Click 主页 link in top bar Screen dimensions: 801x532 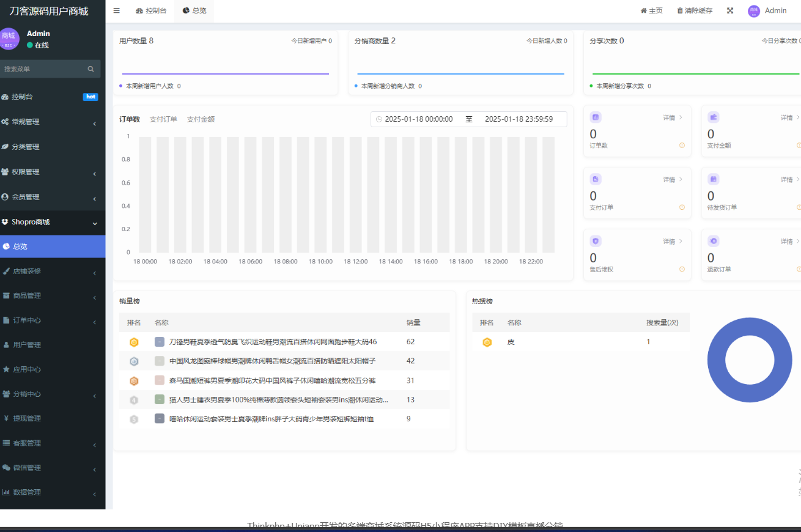652,10
